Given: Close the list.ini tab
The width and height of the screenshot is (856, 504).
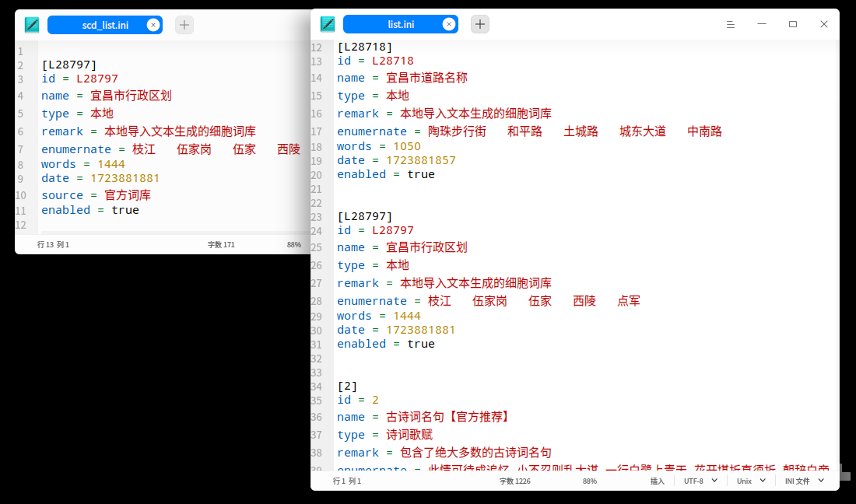Looking at the screenshot, I should point(449,24).
